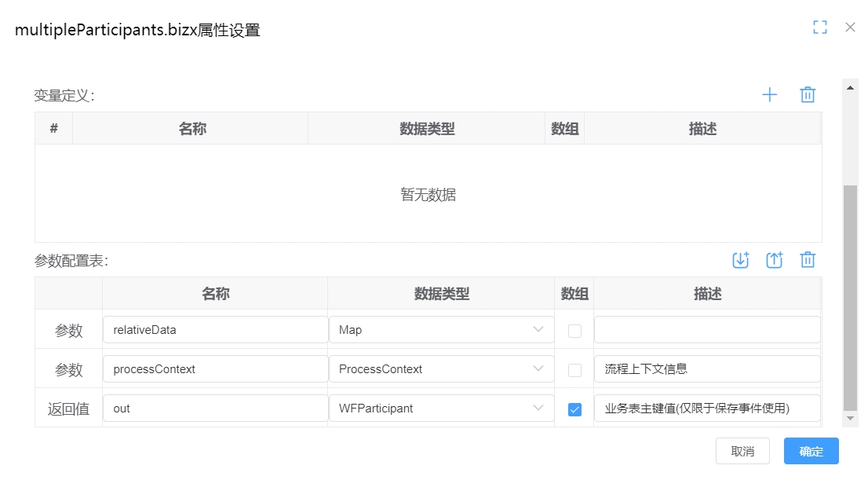The image size is (868, 480).
Task: Delete parameters with the trash icon in 参数配置表
Action: tap(808, 259)
